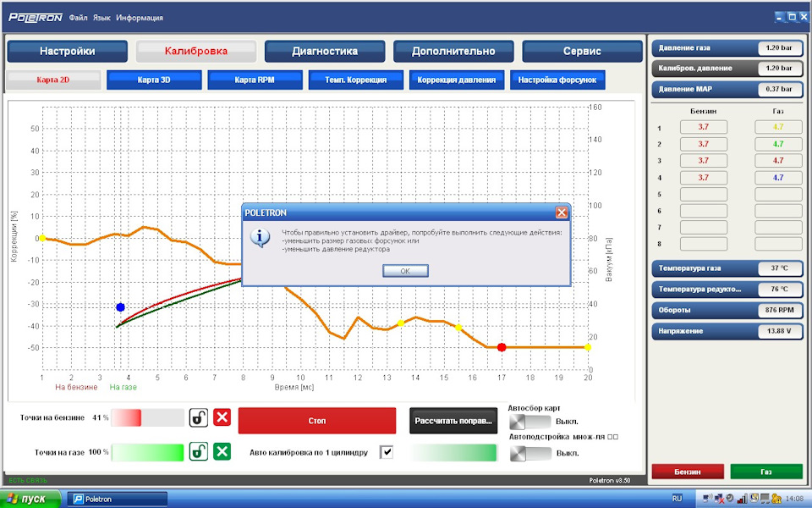Click the yellow point at 0 % correction
Image resolution: width=812 pixels, height=508 pixels.
(42, 239)
